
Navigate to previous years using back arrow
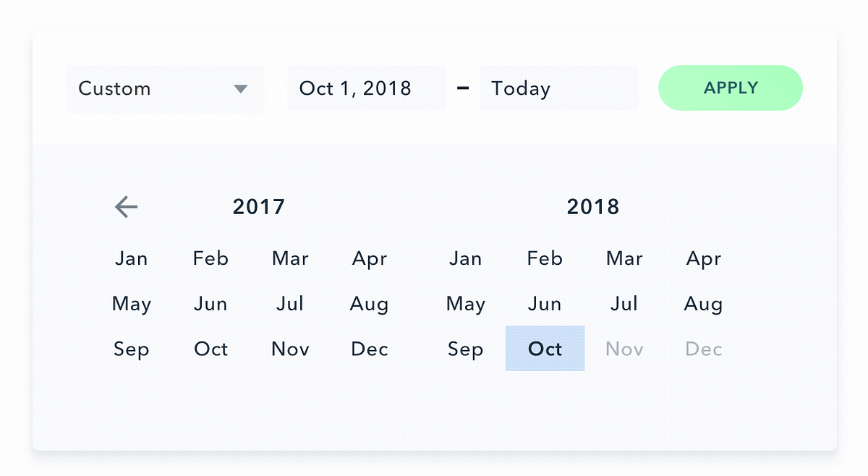126,207
